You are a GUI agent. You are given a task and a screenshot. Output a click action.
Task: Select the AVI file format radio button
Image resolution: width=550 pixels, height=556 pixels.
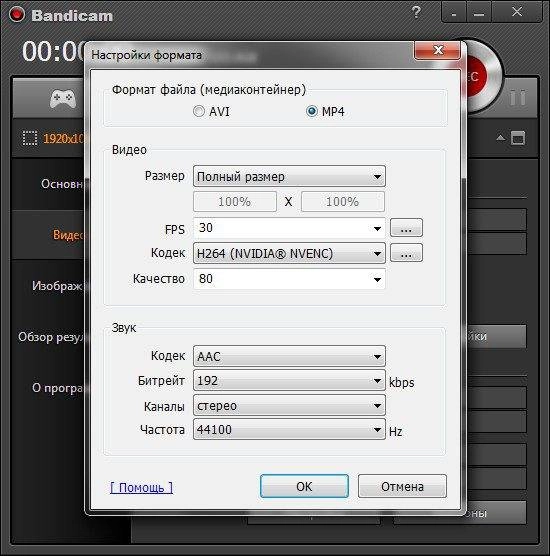click(199, 111)
